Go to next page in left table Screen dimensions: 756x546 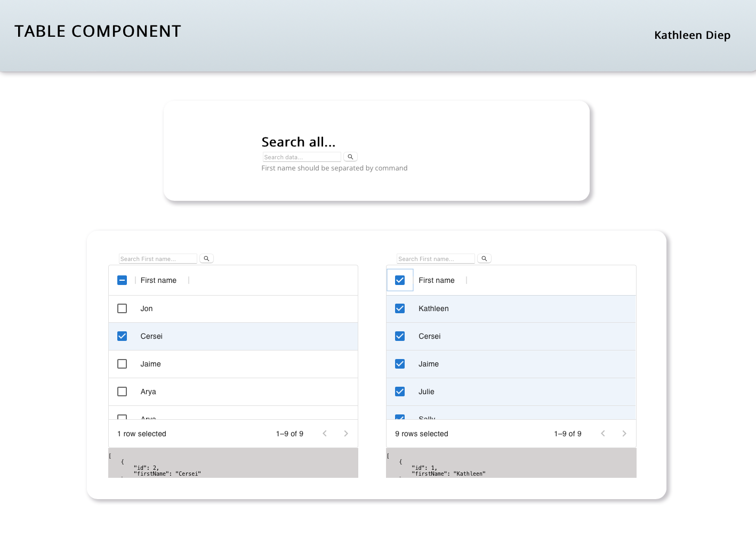click(x=346, y=434)
